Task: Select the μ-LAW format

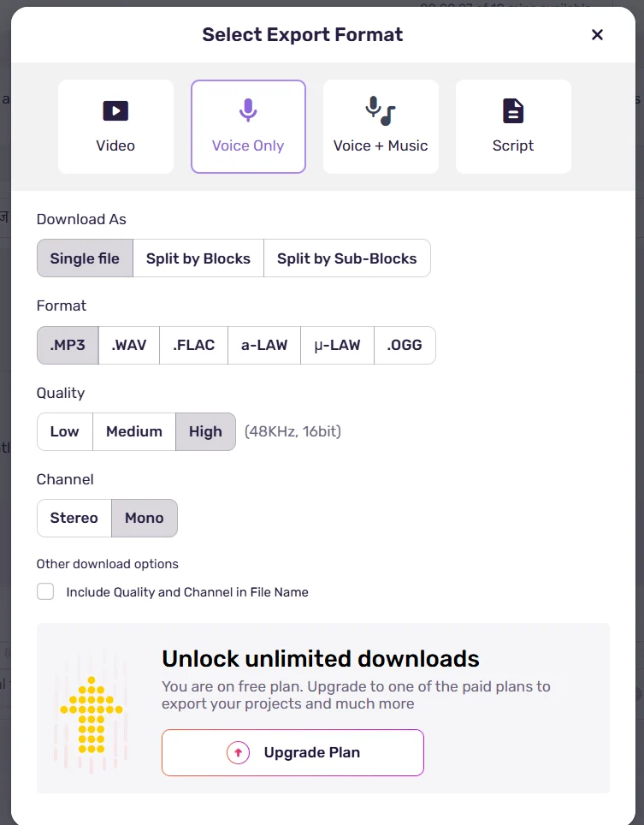Action: [x=337, y=345]
